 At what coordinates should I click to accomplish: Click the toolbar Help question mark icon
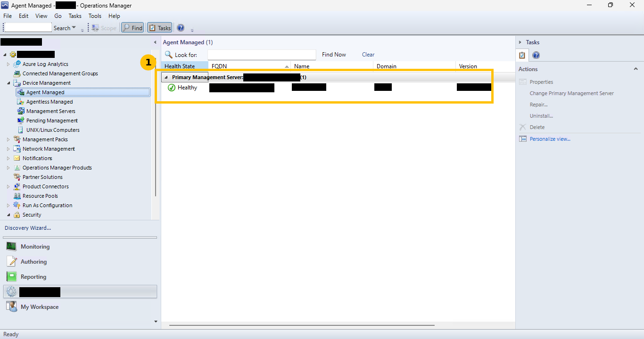[x=181, y=28]
